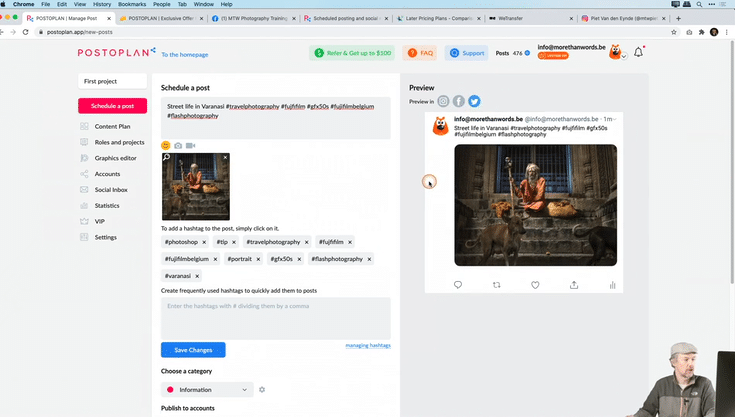This screenshot has width=735, height=417.
Task: Click the Accounts share icon in sidebar
Action: pyautogui.click(x=84, y=174)
